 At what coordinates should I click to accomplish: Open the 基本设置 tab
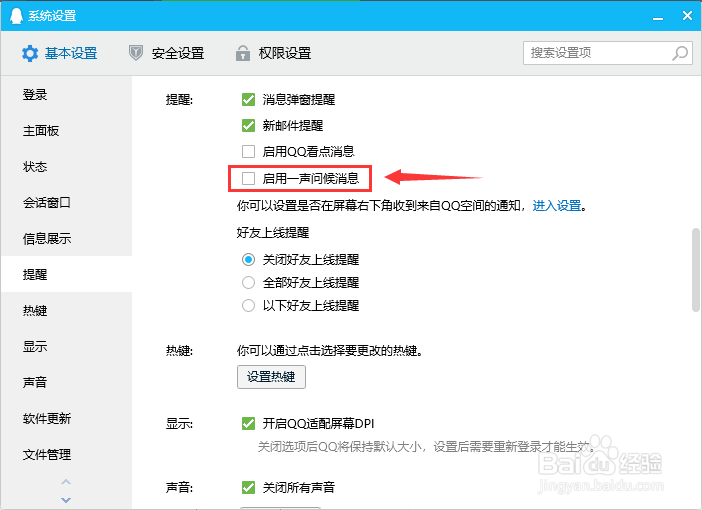coord(60,53)
